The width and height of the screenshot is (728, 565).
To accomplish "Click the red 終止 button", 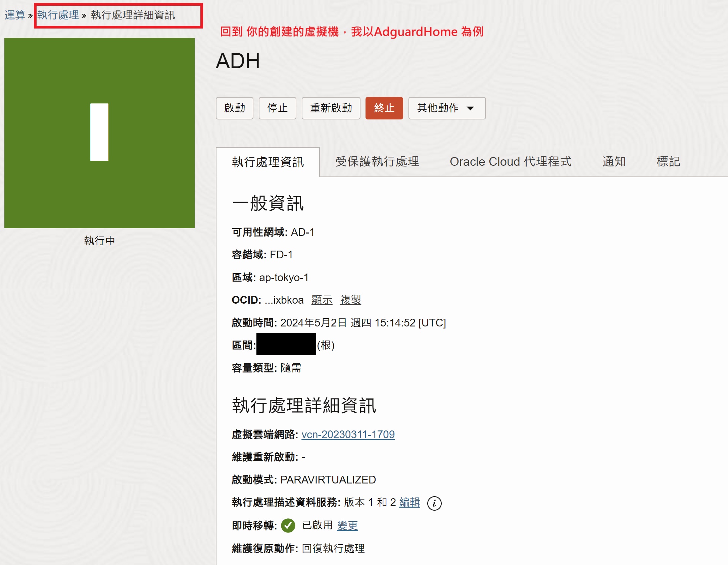I will [384, 108].
